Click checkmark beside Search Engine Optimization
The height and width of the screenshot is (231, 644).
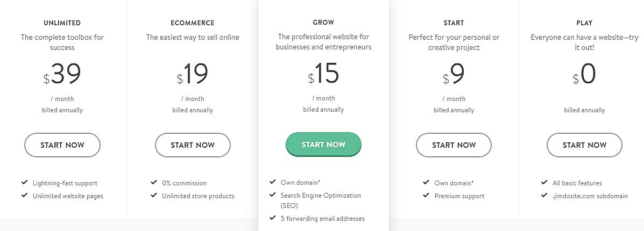(273, 195)
